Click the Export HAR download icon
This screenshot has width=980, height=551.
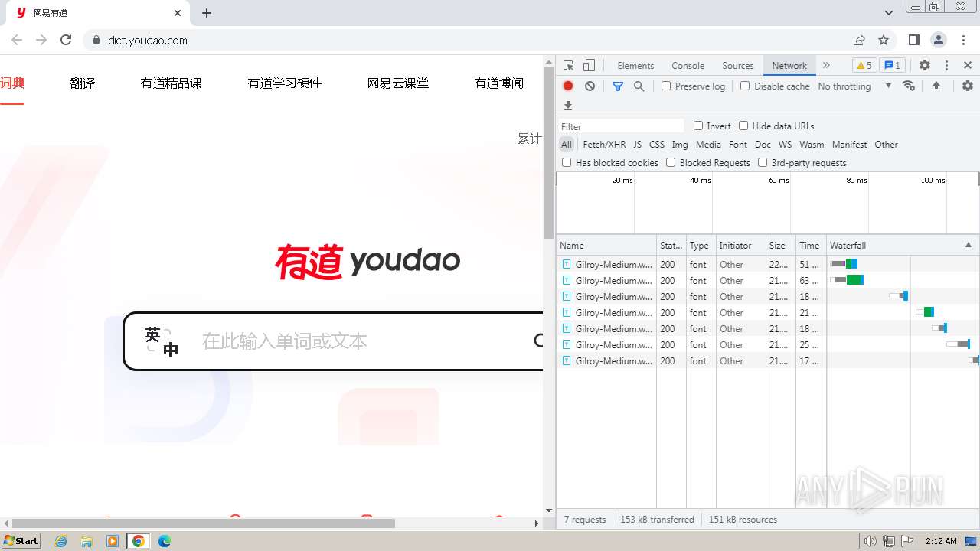[x=568, y=106]
